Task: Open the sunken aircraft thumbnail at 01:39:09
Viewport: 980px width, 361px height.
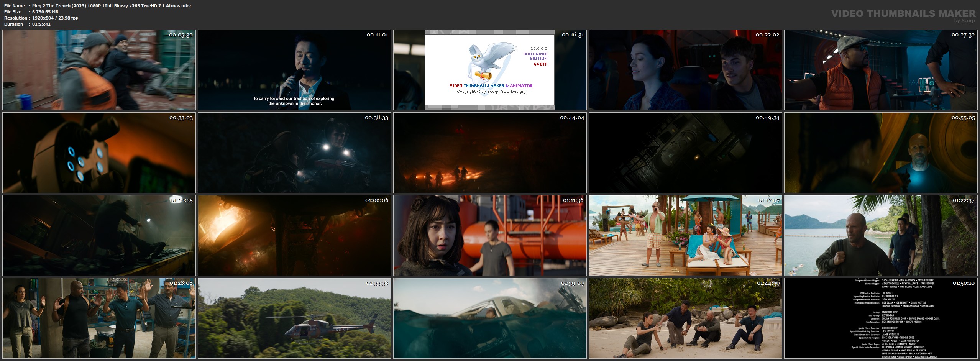Action: tap(490, 318)
